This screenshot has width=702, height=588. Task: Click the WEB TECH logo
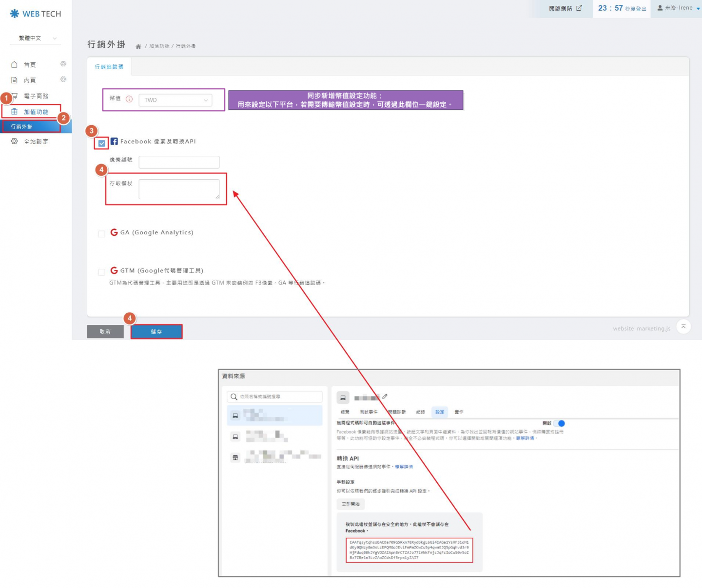(x=36, y=14)
